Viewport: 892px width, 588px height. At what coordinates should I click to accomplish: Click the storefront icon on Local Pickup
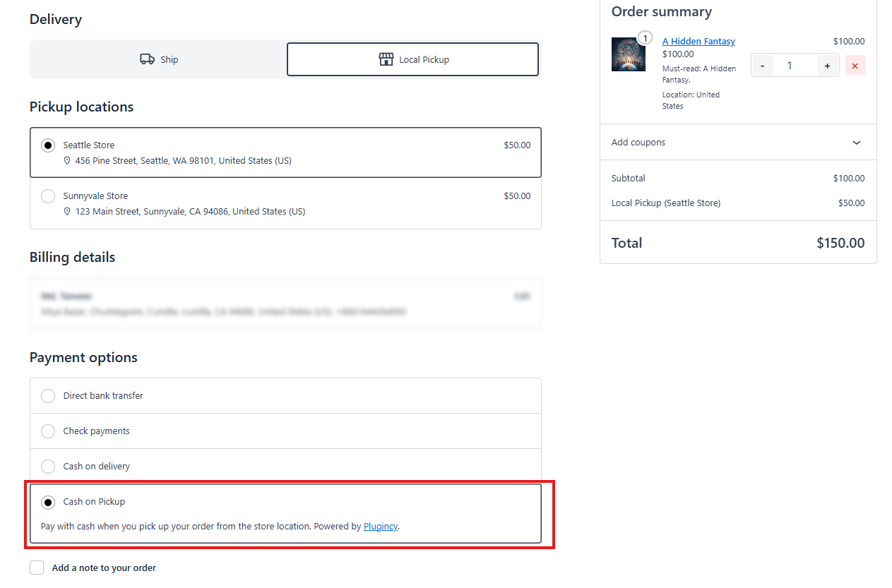click(x=386, y=59)
